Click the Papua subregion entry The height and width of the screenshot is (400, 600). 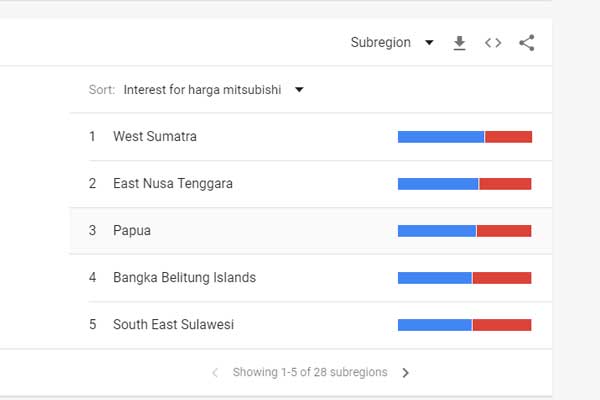point(132,231)
